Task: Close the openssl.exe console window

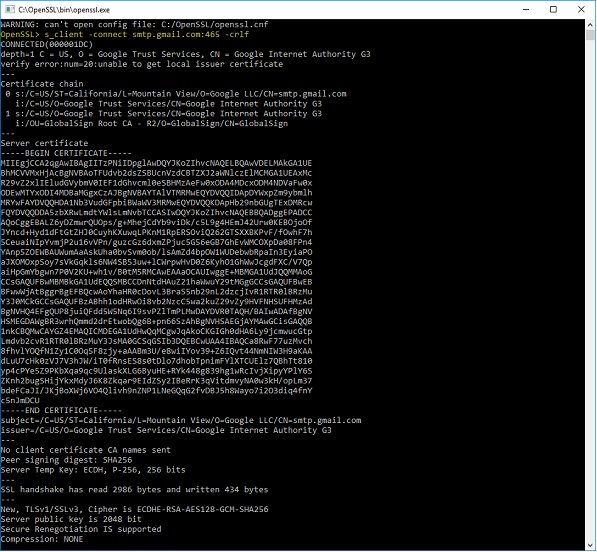Action: [581, 10]
